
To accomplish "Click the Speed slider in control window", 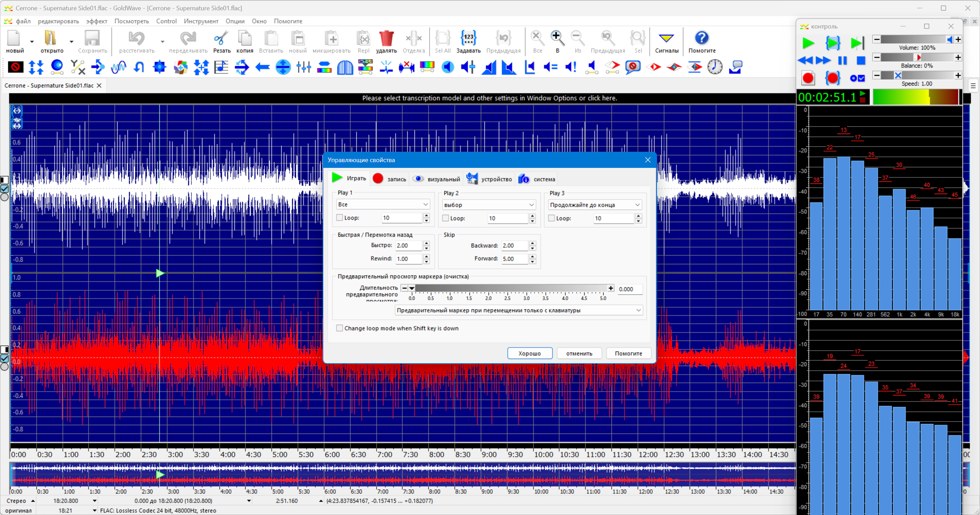I will (x=917, y=75).
